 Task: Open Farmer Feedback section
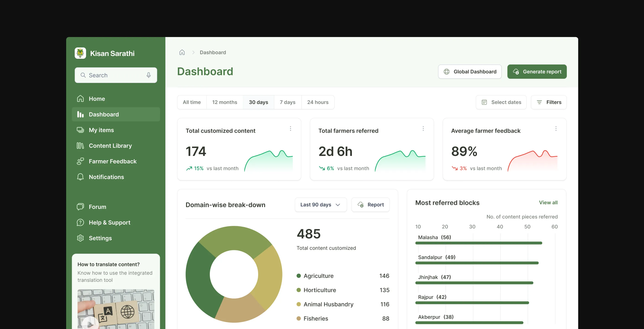[116, 161]
